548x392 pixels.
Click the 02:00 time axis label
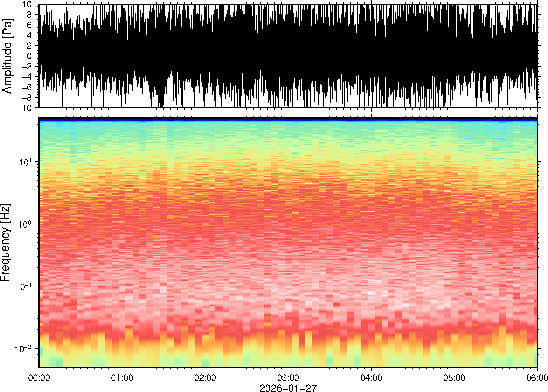click(205, 378)
